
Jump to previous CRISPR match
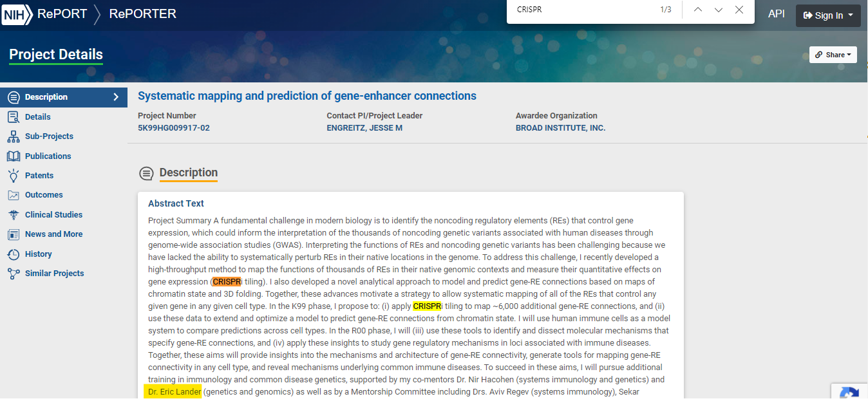tap(698, 10)
